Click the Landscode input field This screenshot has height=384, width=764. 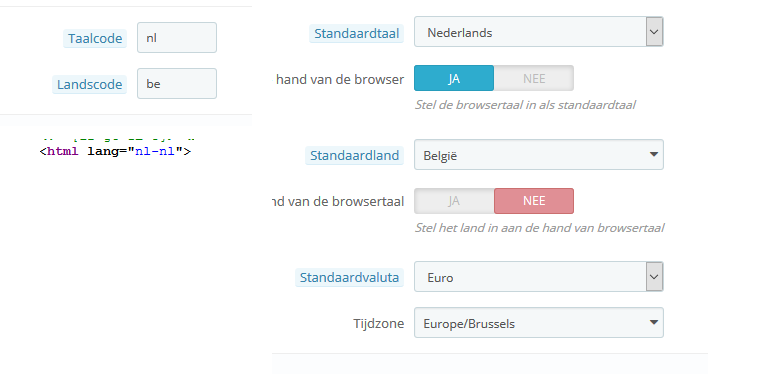177,83
